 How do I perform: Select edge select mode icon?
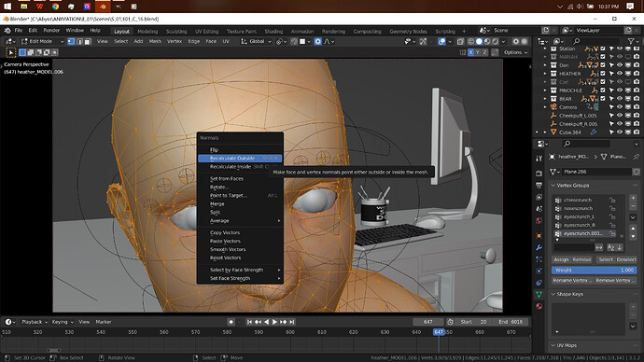coord(79,41)
